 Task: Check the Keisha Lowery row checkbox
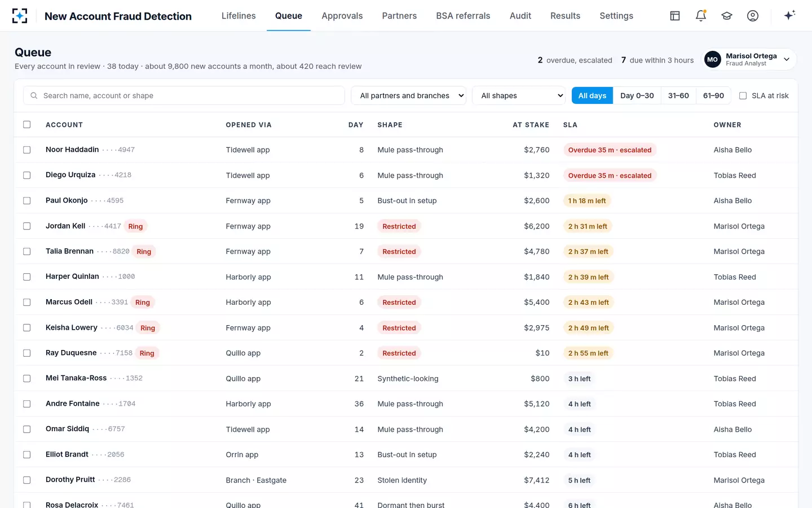pyautogui.click(x=27, y=327)
